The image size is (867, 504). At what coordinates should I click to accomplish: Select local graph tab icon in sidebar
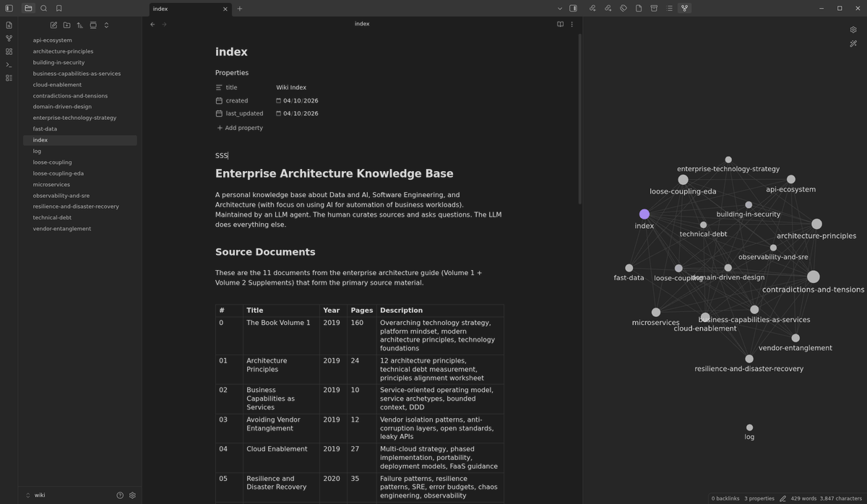(684, 9)
